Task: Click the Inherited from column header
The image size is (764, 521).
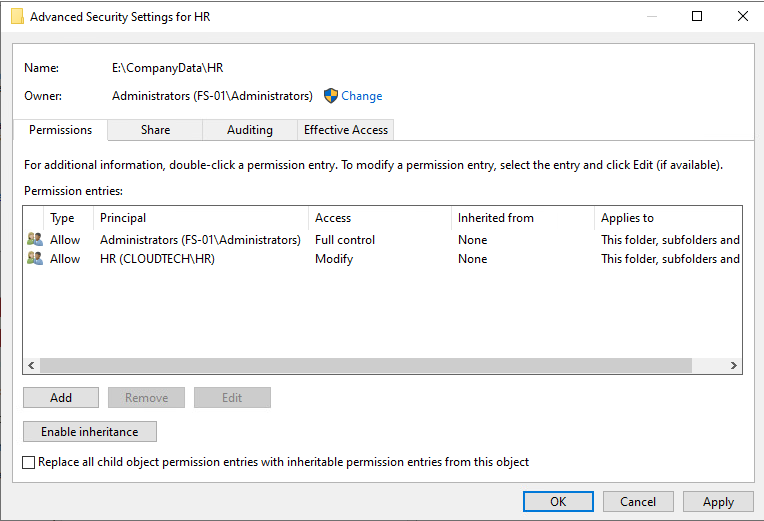Action: coord(522,218)
